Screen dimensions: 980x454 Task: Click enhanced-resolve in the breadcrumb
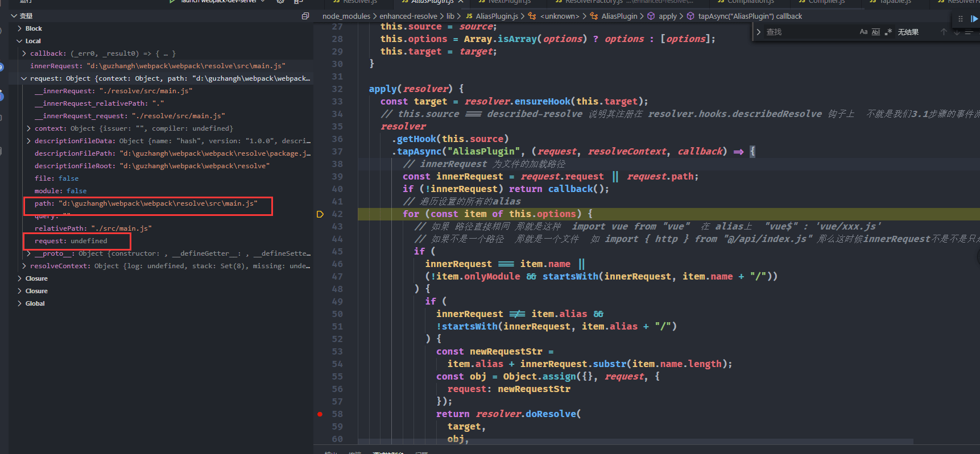(408, 16)
